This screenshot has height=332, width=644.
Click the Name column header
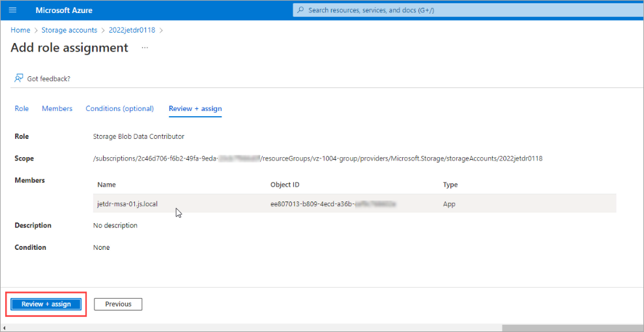[x=106, y=185]
